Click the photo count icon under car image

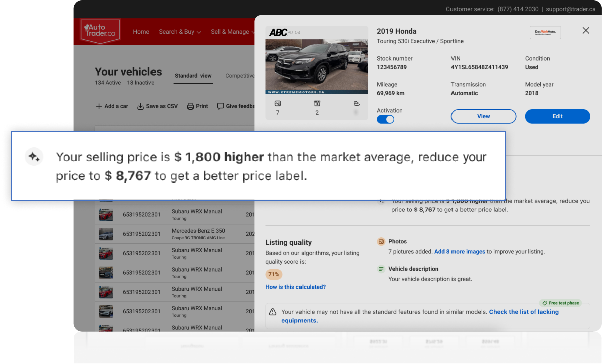(x=278, y=104)
